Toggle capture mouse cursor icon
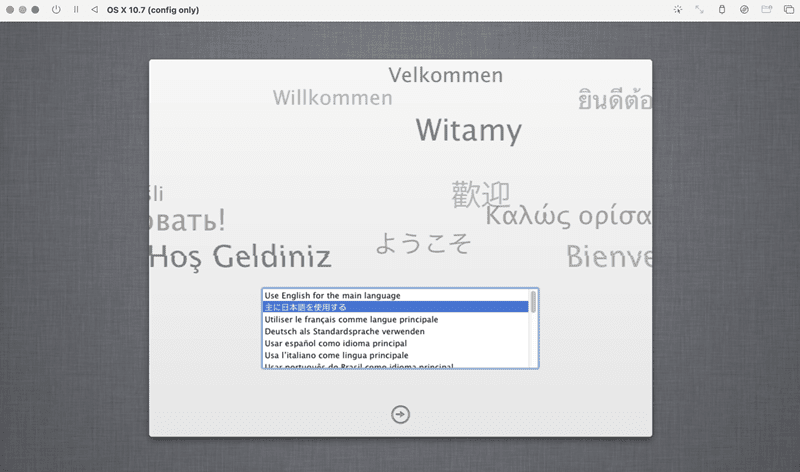 click(x=678, y=10)
